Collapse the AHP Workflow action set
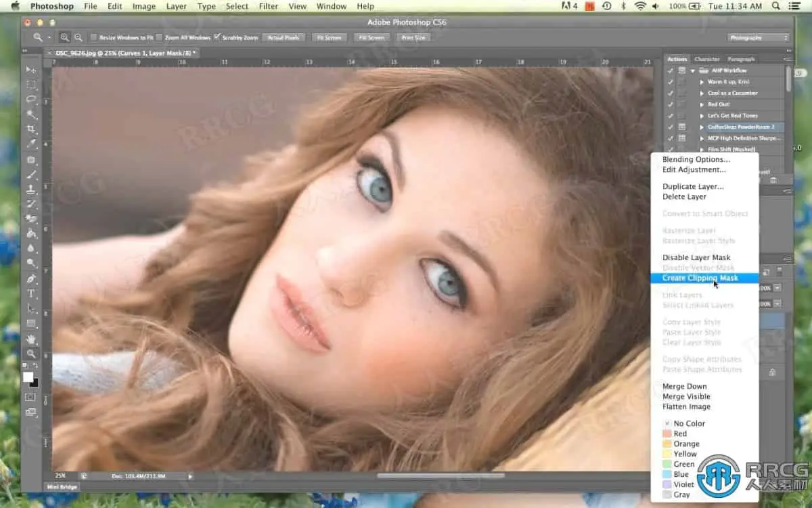Screen dimensions: 812x508 (693, 70)
